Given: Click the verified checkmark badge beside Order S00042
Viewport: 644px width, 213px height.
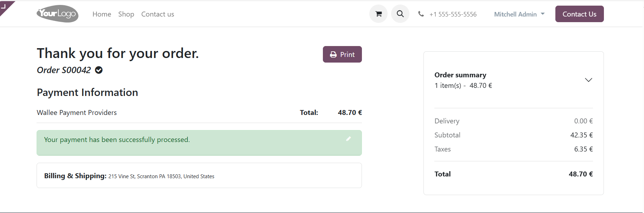Looking at the screenshot, I should pos(99,70).
